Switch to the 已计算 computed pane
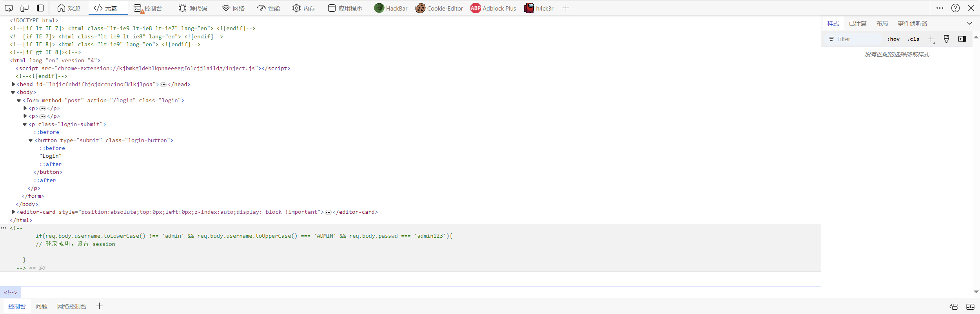Image resolution: width=980 pixels, height=314 pixels. pyautogui.click(x=858, y=23)
